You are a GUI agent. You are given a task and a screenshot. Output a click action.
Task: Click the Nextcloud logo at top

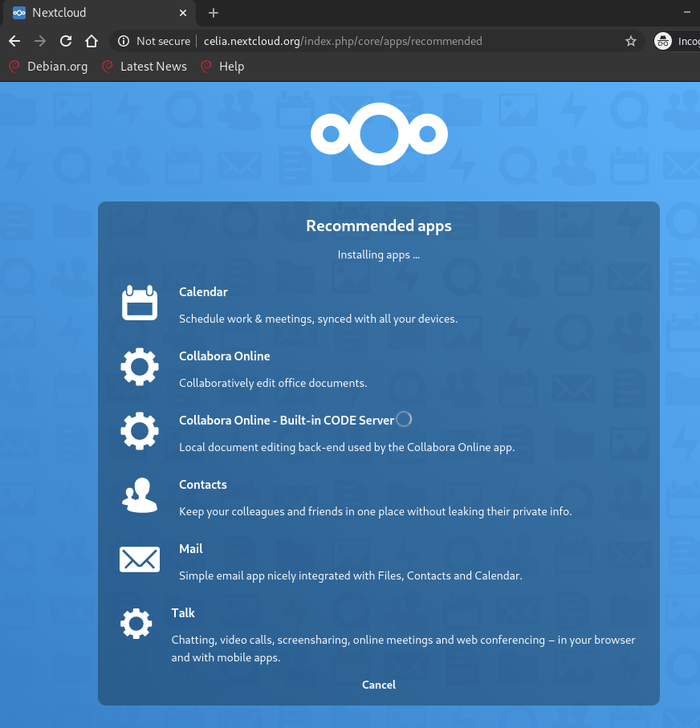(x=379, y=134)
